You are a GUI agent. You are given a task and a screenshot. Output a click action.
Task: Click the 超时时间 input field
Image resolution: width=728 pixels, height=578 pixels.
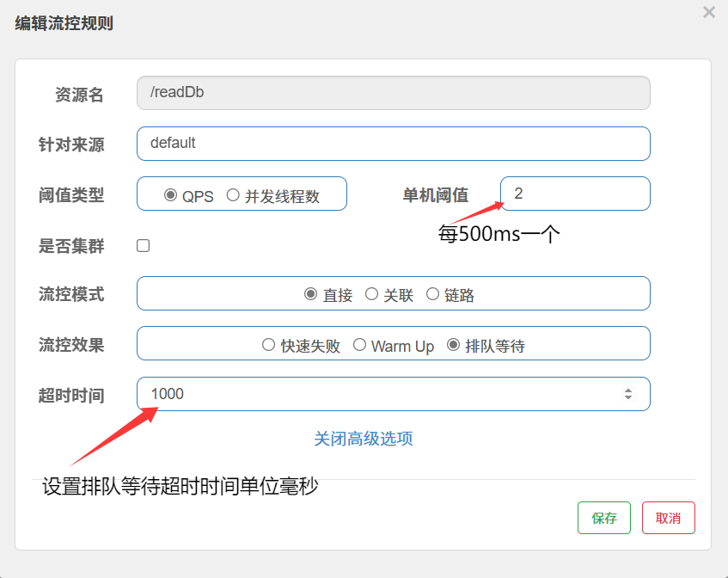[x=378, y=394]
